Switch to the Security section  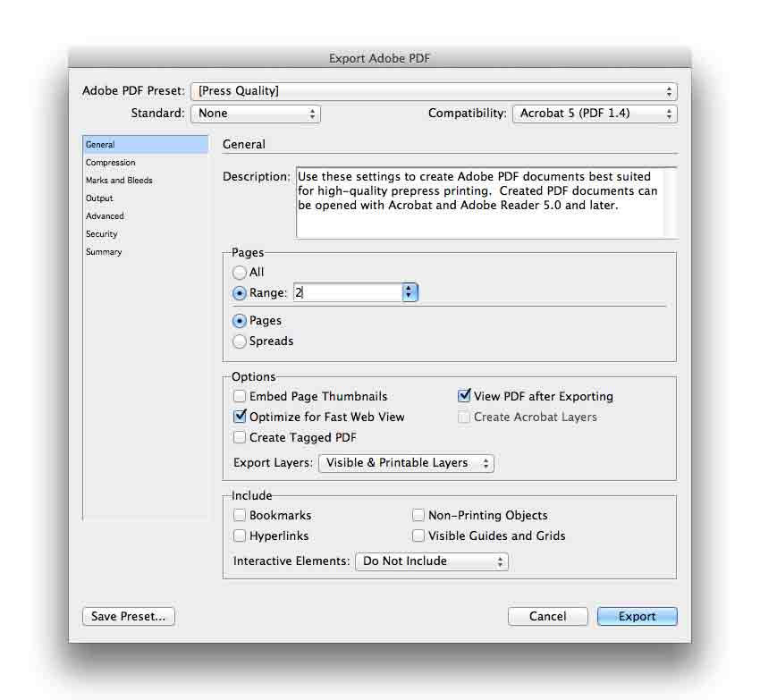point(146,234)
